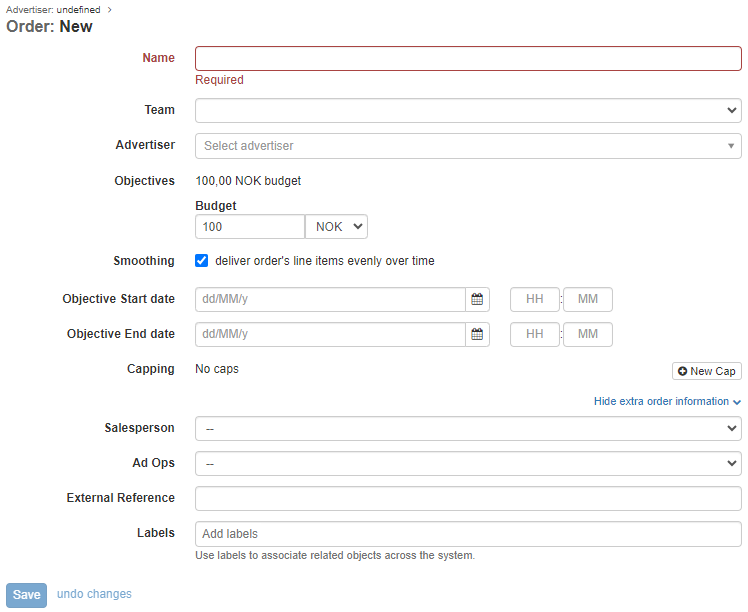
Task: Click the Budget amount field
Action: click(x=249, y=227)
